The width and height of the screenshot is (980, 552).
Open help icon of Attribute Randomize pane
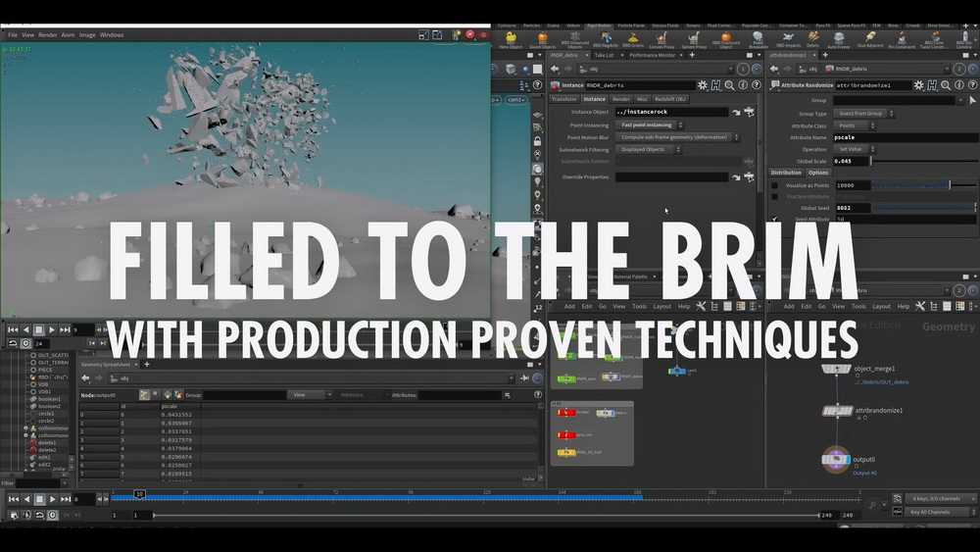972,85
